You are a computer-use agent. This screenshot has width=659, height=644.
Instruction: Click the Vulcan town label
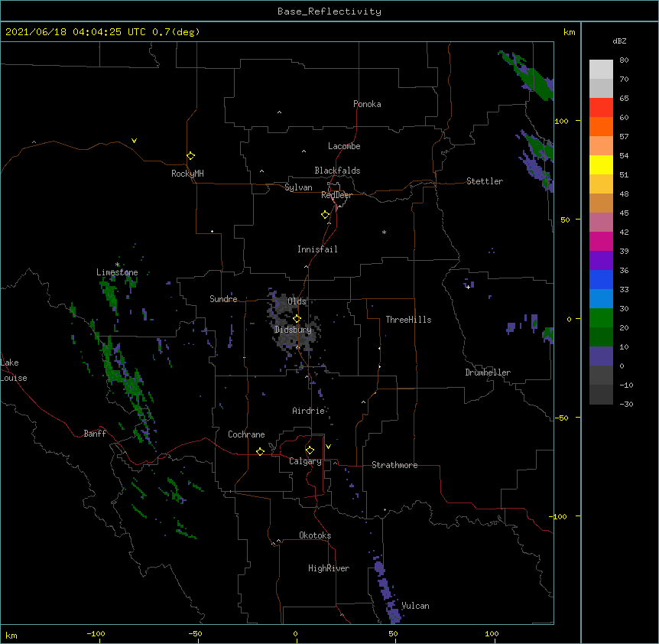point(415,606)
